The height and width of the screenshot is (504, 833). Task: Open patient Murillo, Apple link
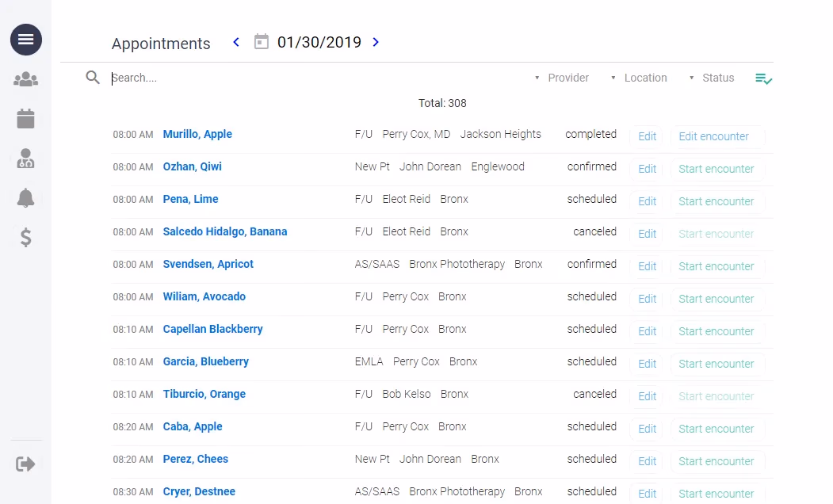[197, 134]
